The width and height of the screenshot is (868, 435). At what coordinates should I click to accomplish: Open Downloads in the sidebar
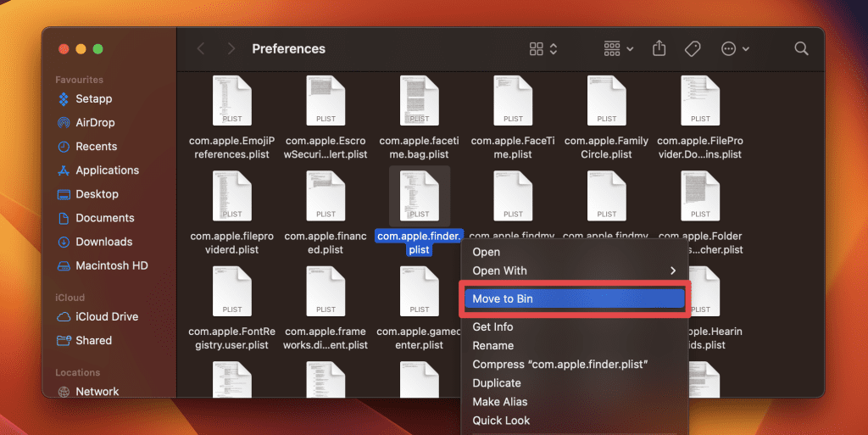tap(95, 242)
